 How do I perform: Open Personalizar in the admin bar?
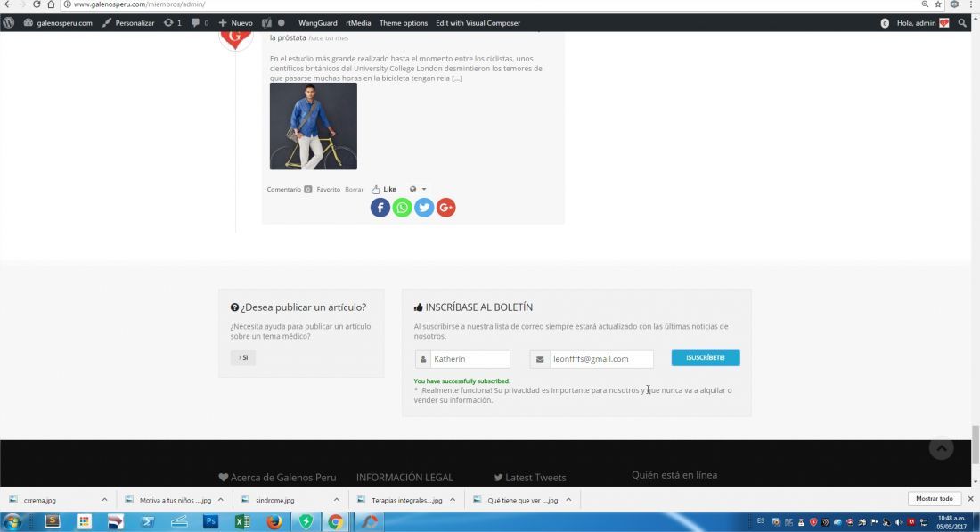click(x=128, y=23)
